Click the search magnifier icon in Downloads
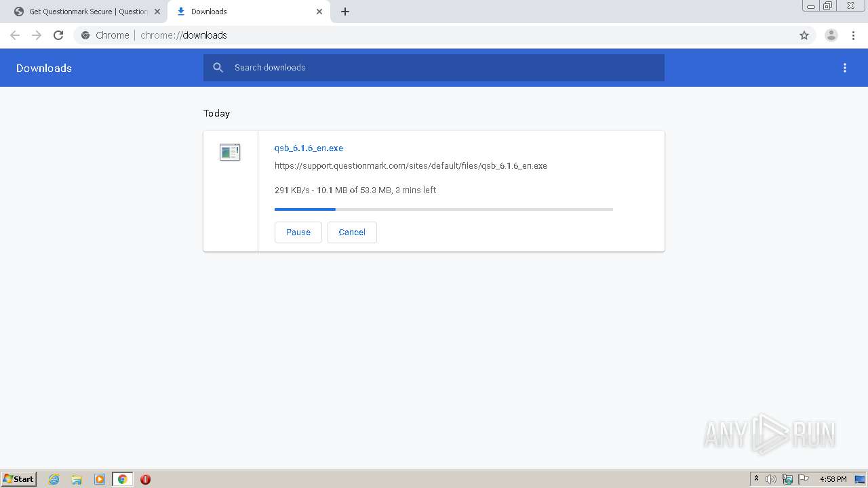Viewport: 868px width, 488px height. pos(218,68)
